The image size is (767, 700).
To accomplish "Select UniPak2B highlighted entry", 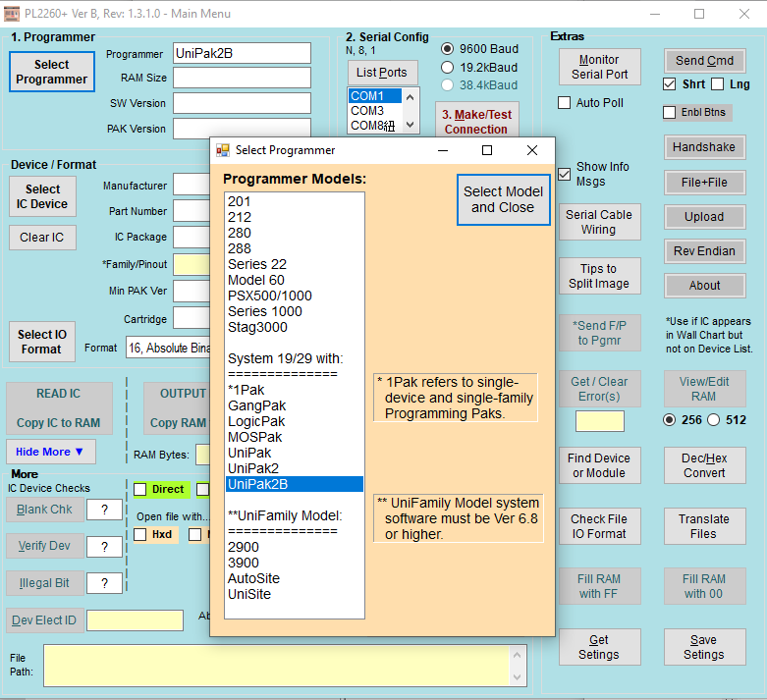I will click(x=294, y=484).
